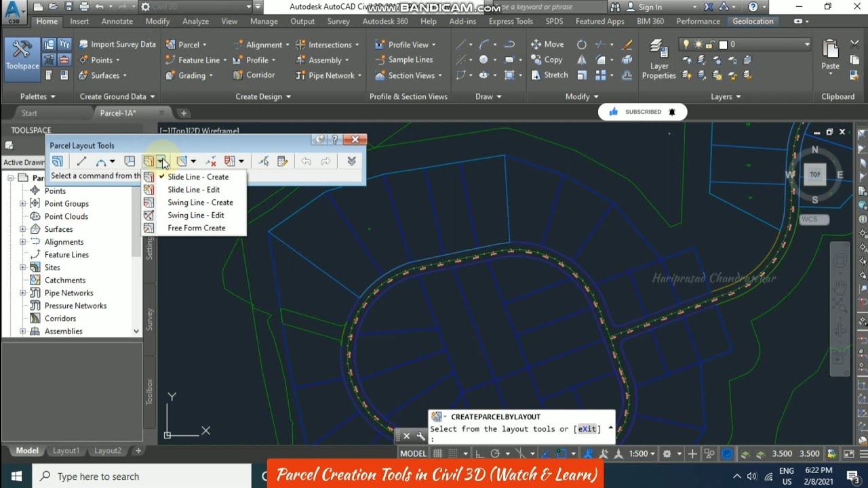Click the Corridor button

tap(254, 75)
